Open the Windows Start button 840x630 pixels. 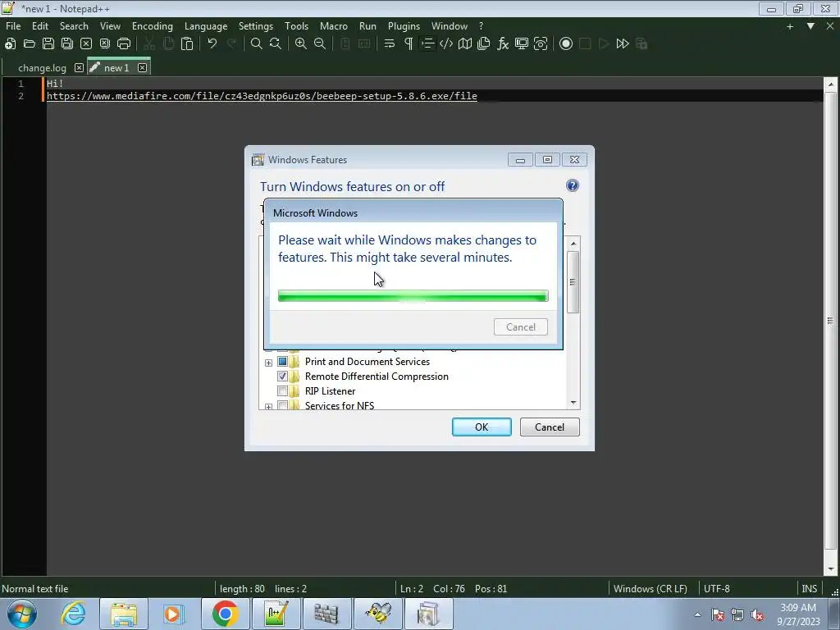pos(21,614)
